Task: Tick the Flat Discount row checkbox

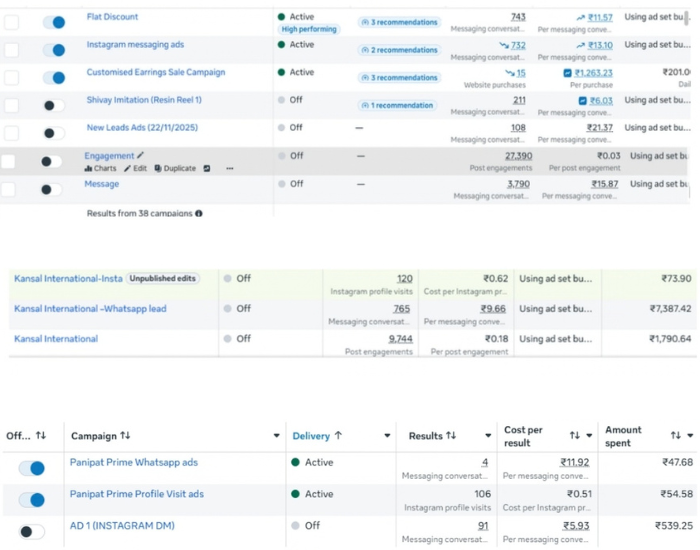Action: coord(11,22)
